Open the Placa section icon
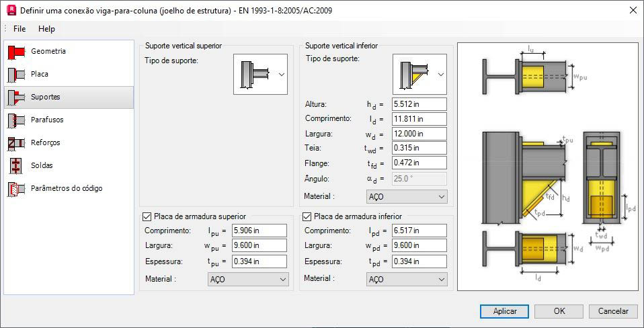Screen dimensions: 644x328 (16, 75)
